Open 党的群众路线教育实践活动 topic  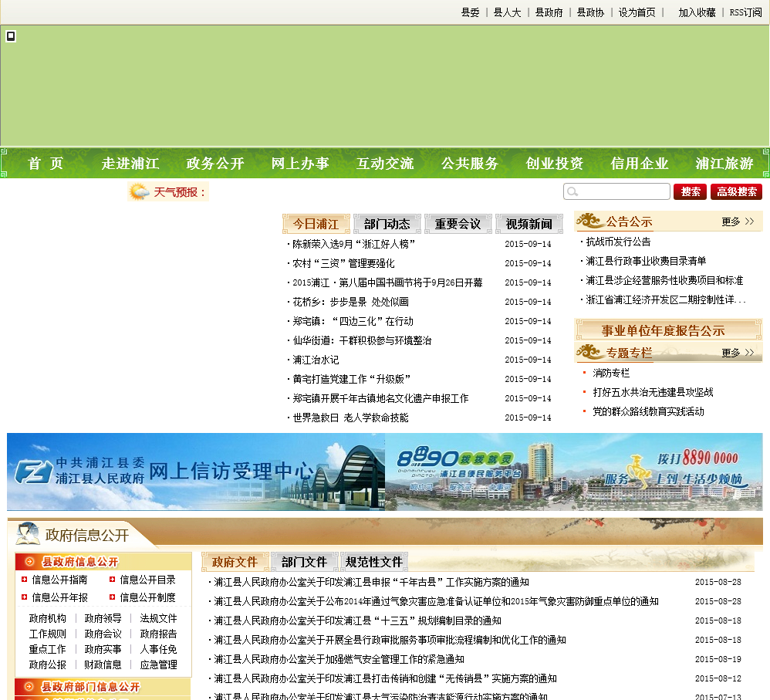[648, 411]
